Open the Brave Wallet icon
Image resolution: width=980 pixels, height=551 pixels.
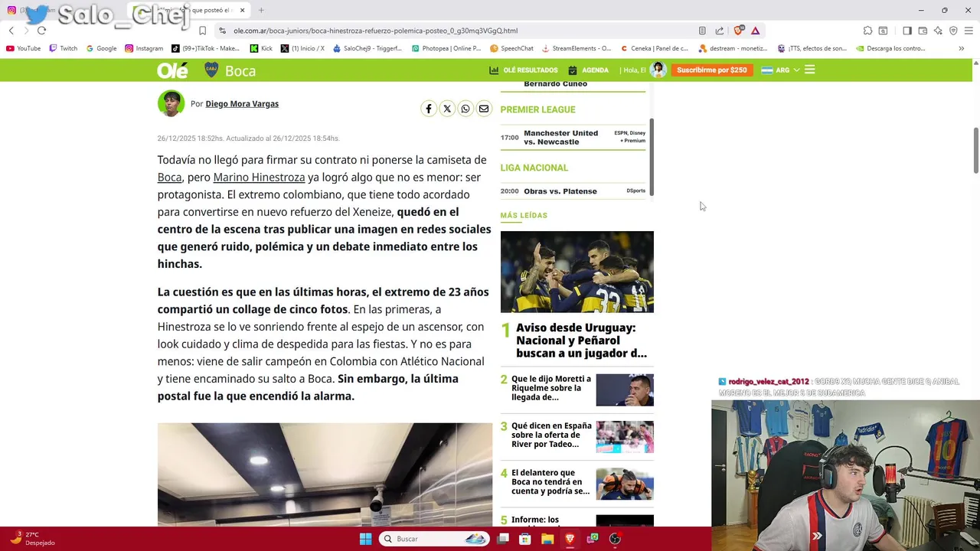point(923,31)
